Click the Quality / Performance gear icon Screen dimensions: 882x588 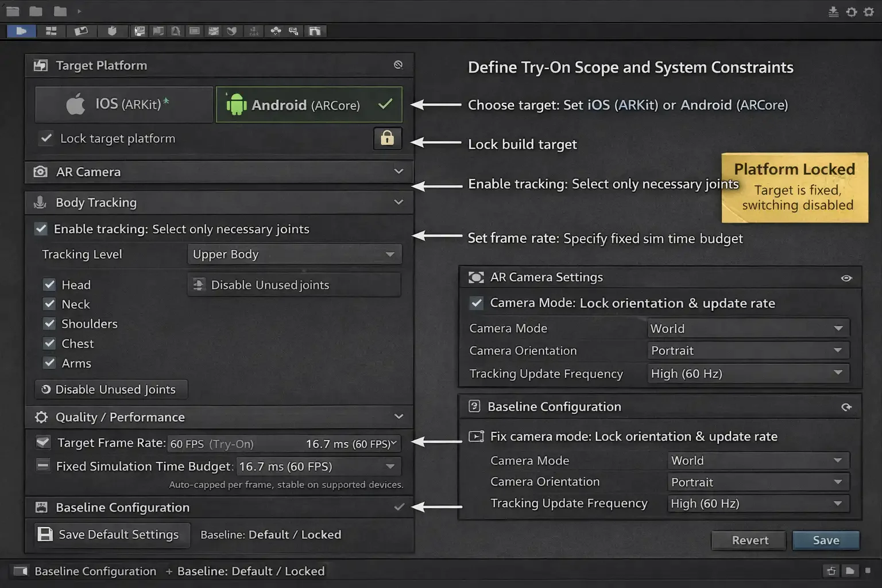(40, 417)
